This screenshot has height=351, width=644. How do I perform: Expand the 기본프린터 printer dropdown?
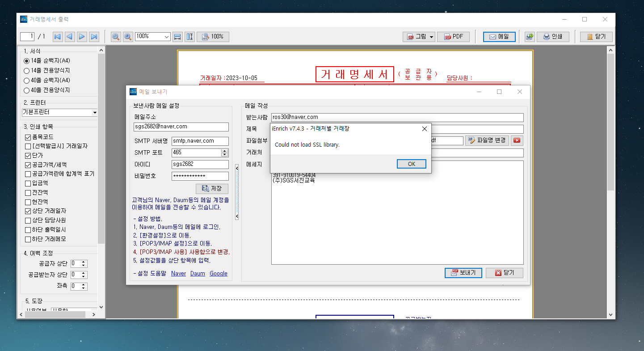(94, 113)
